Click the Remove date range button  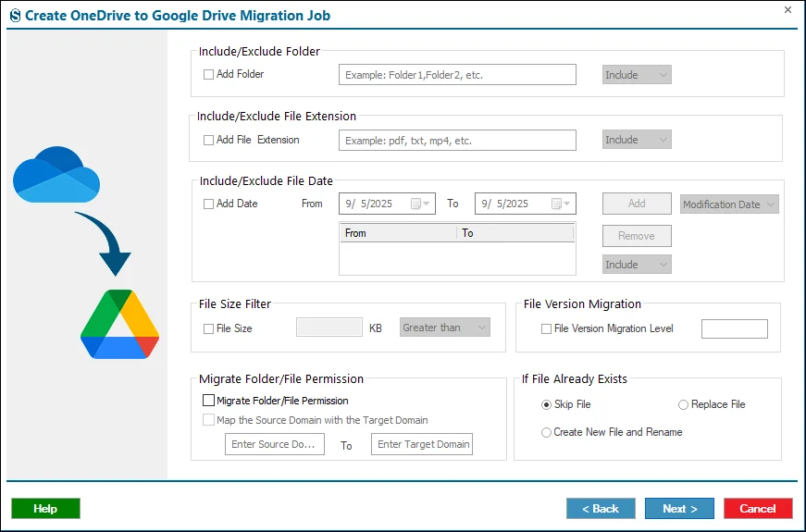click(637, 236)
